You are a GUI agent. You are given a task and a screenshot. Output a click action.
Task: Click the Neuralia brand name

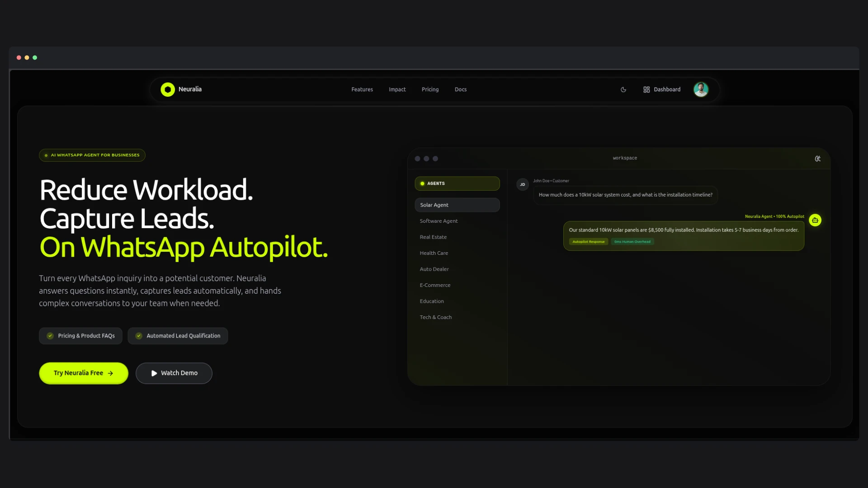coord(190,89)
